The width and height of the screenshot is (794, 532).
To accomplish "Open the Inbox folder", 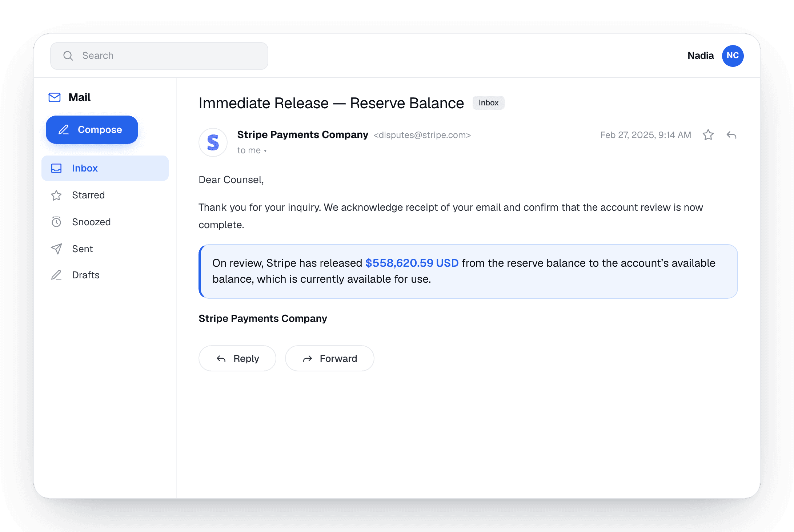I will point(105,168).
